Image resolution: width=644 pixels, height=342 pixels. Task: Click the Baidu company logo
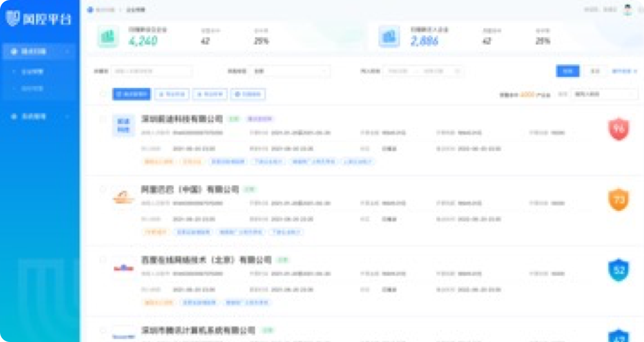123,268
